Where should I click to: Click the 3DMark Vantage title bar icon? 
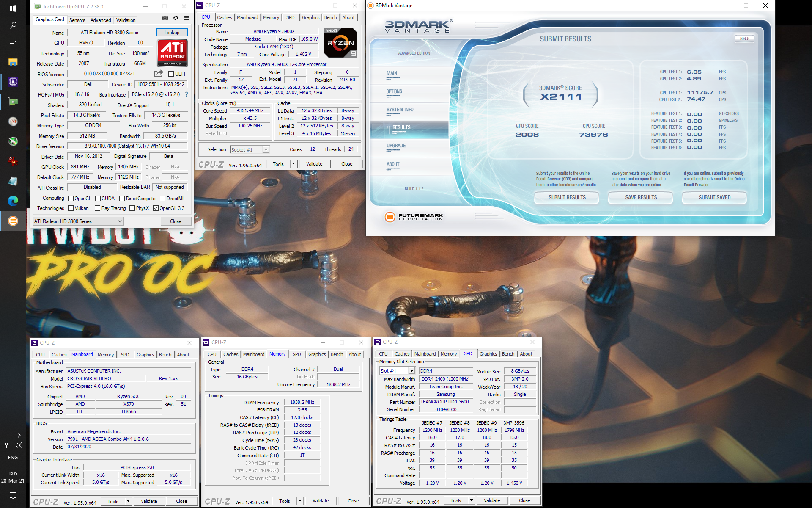pos(371,6)
